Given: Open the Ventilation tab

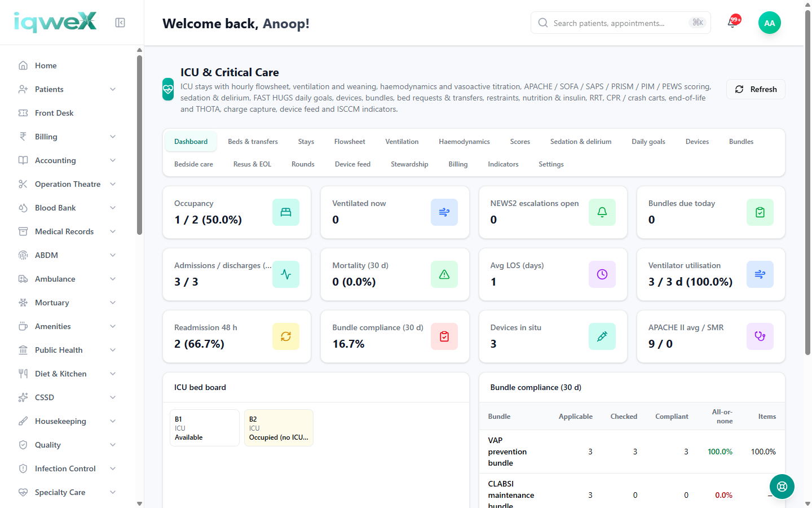Looking at the screenshot, I should (402, 142).
